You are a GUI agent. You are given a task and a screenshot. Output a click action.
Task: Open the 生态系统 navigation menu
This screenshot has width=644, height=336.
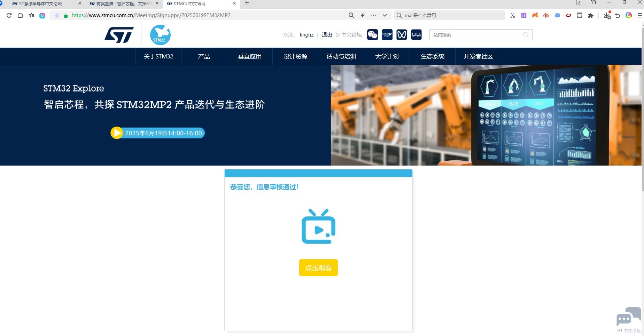tap(433, 56)
